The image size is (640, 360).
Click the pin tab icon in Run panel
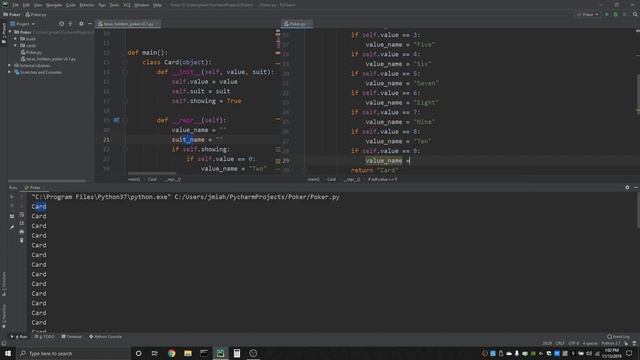pos(12,227)
